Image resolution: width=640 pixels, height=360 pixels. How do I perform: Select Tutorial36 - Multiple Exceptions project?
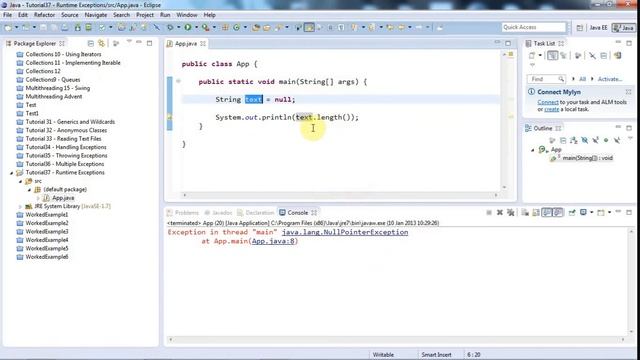point(64,164)
